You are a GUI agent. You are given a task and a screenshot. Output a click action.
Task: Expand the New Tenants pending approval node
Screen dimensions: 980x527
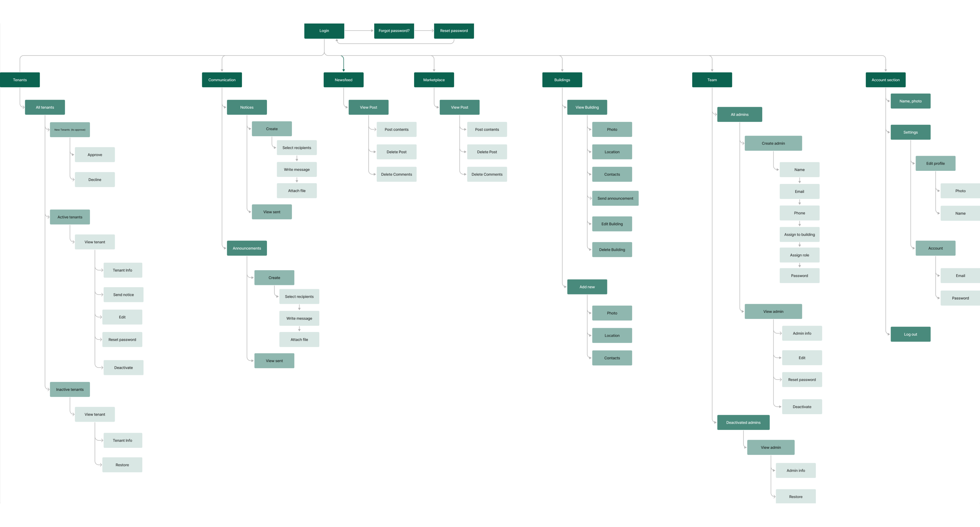[71, 129]
